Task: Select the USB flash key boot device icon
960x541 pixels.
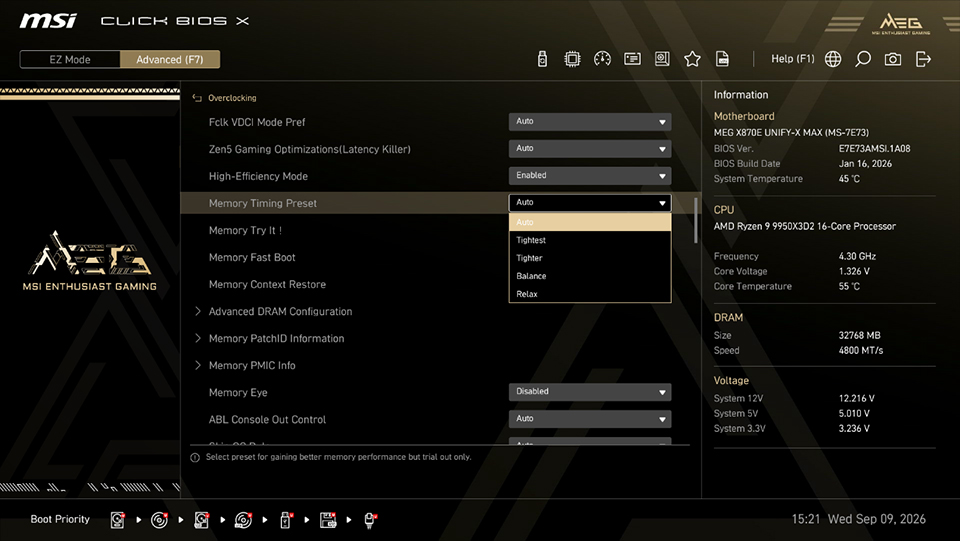Action: [285, 520]
